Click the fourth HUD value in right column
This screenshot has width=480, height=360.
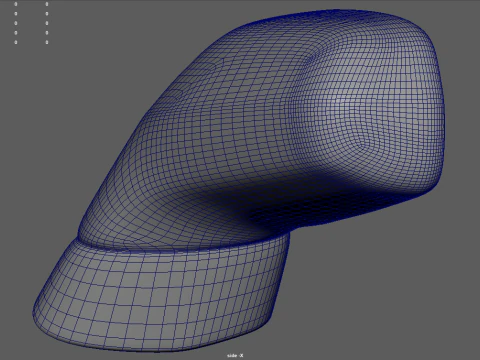47,33
